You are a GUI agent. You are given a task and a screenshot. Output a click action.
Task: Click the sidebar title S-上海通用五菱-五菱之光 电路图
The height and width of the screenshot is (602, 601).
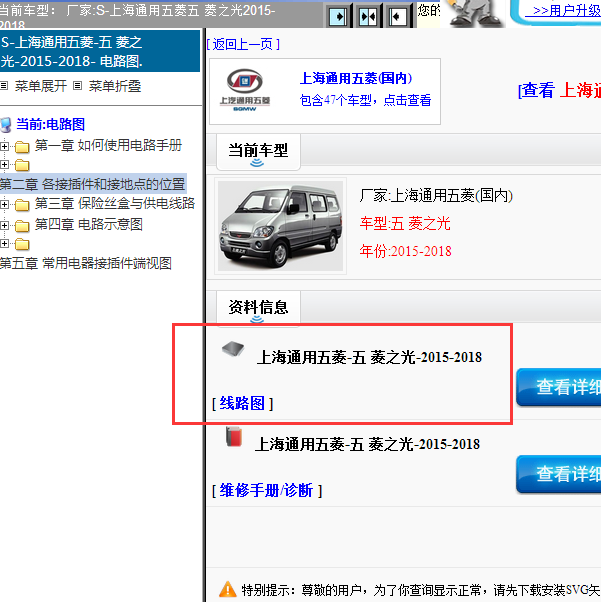coord(100,51)
